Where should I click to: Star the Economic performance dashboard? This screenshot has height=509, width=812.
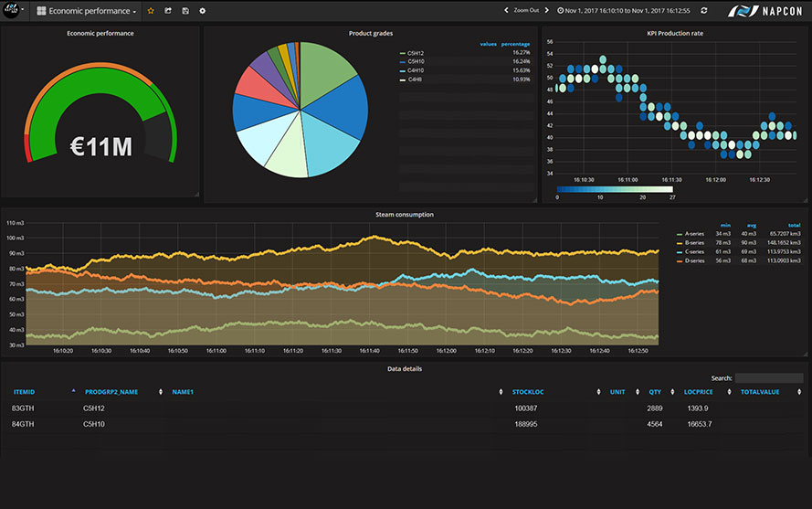pos(151,11)
